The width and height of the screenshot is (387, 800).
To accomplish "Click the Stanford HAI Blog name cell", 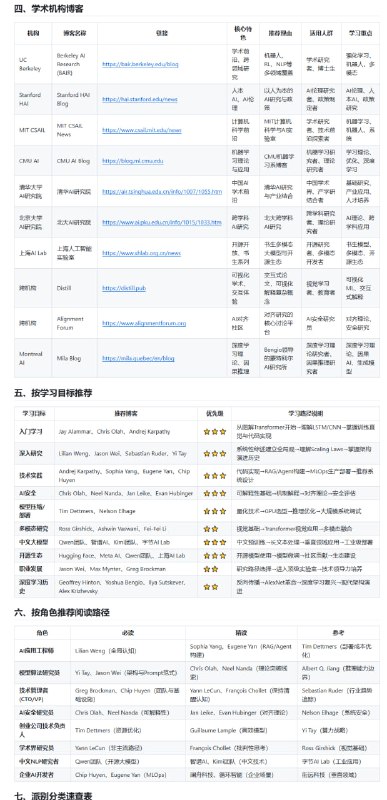I will coord(73,99).
